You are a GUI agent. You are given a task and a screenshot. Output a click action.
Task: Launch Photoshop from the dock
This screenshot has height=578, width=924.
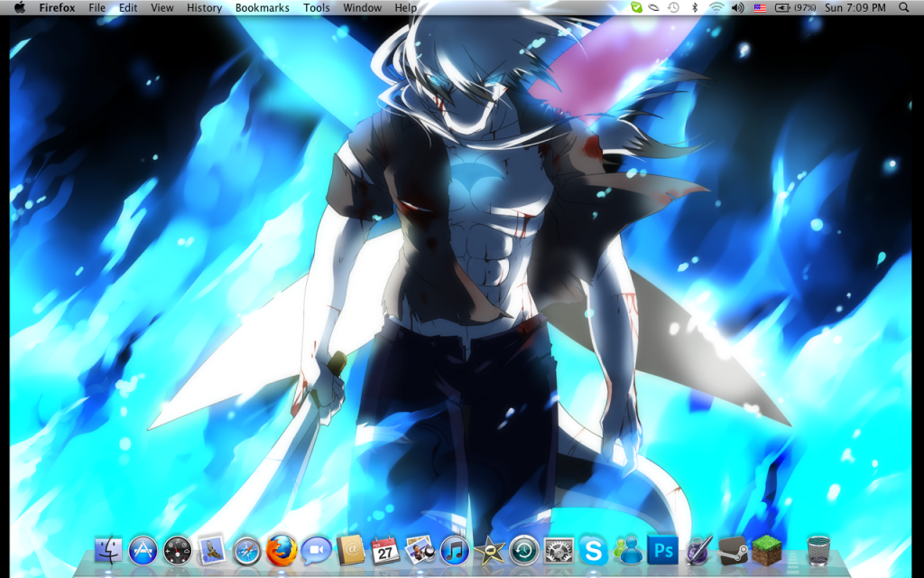[662, 552]
